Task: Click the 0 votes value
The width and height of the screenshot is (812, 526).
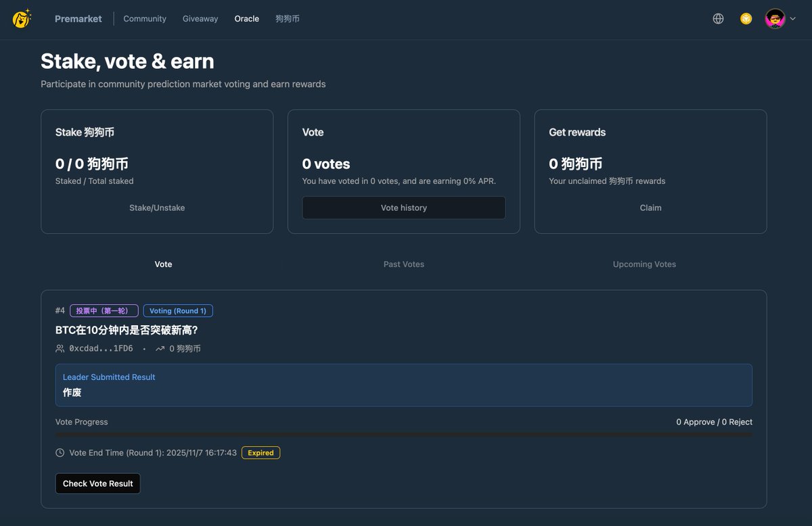Action: tap(326, 164)
